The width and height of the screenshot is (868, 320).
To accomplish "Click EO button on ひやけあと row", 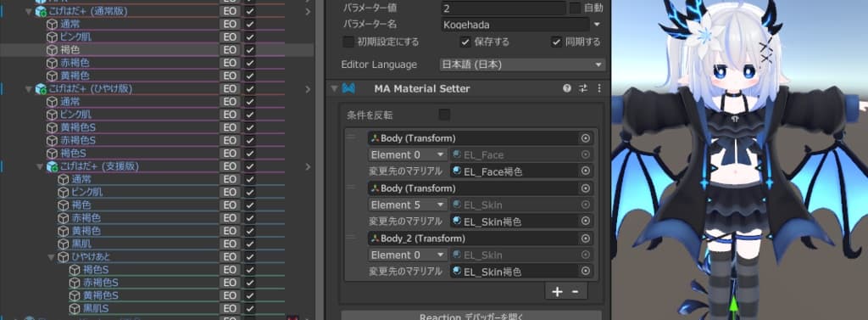I will (x=231, y=257).
